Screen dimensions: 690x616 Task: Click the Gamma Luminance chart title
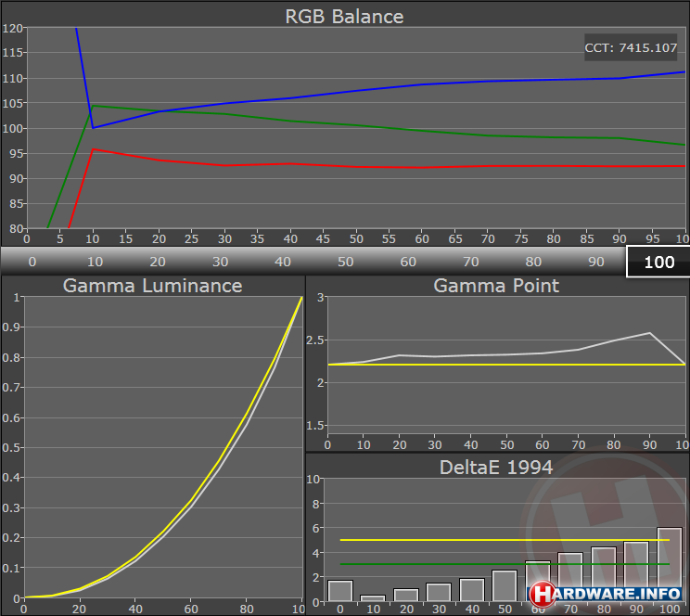coord(152,286)
